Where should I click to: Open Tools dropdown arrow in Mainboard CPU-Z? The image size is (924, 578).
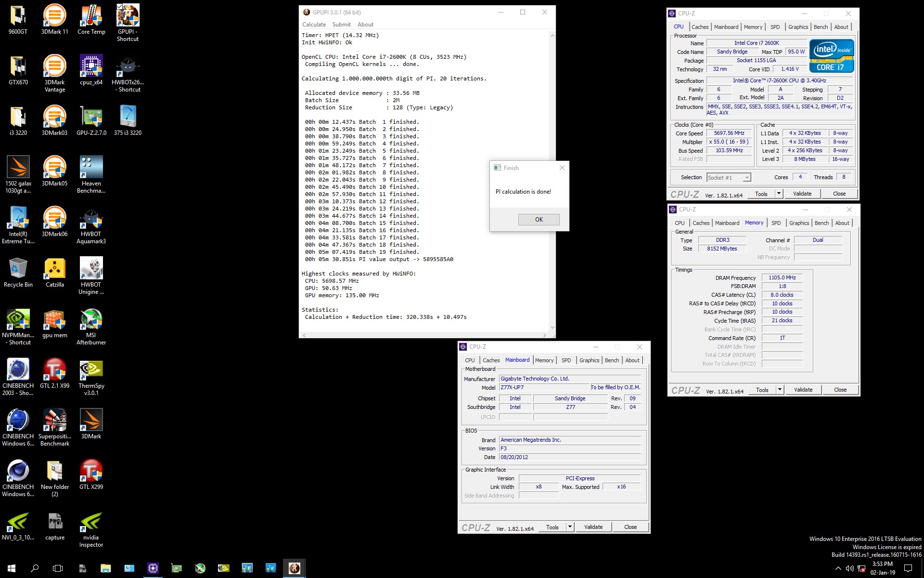[x=570, y=527]
